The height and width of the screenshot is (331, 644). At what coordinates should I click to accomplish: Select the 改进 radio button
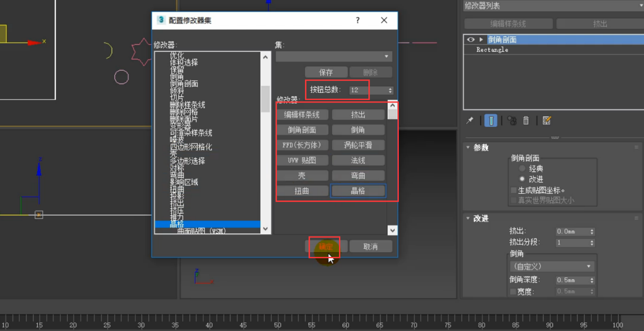click(522, 179)
